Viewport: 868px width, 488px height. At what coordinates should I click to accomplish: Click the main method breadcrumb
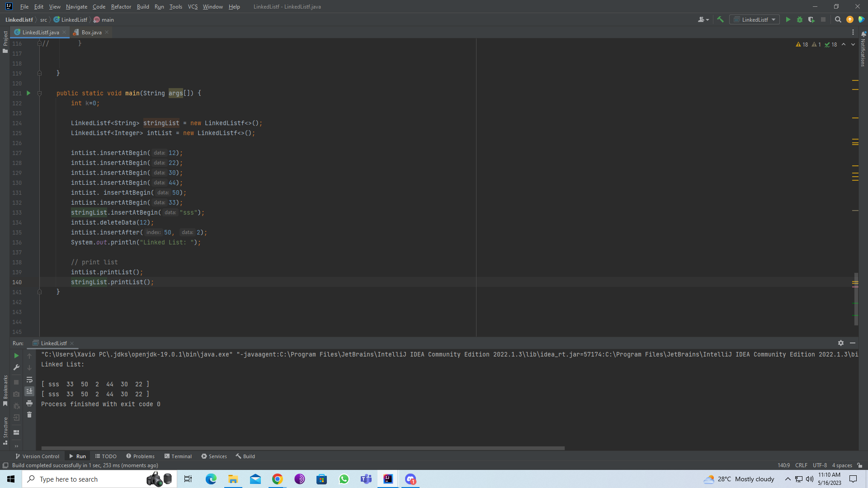(x=104, y=19)
